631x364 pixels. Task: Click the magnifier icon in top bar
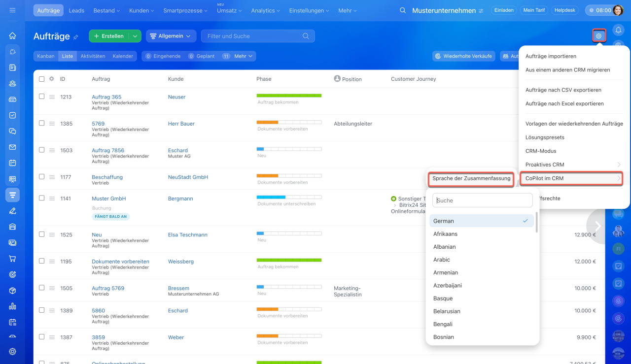[x=403, y=10]
